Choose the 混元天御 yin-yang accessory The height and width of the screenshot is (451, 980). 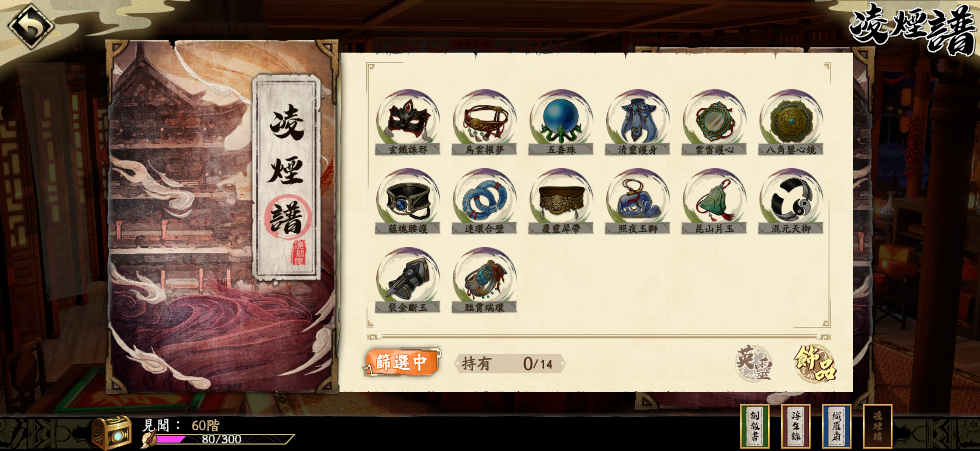point(791,201)
